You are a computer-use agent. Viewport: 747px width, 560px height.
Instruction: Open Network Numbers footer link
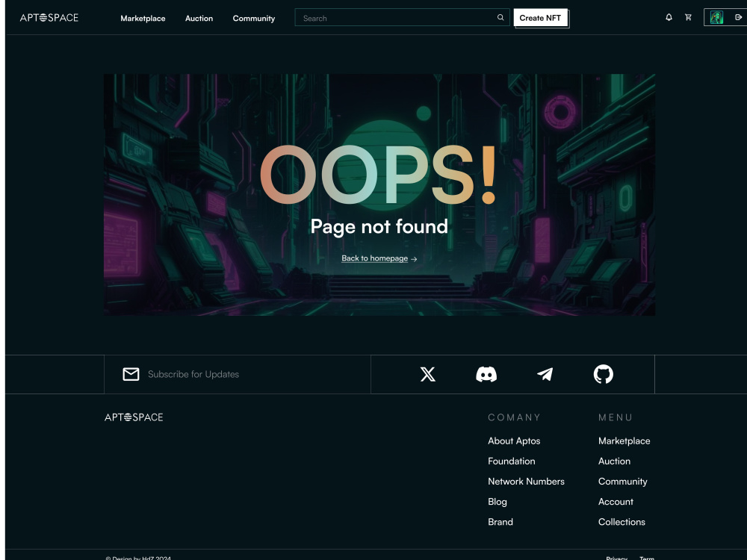(526, 482)
